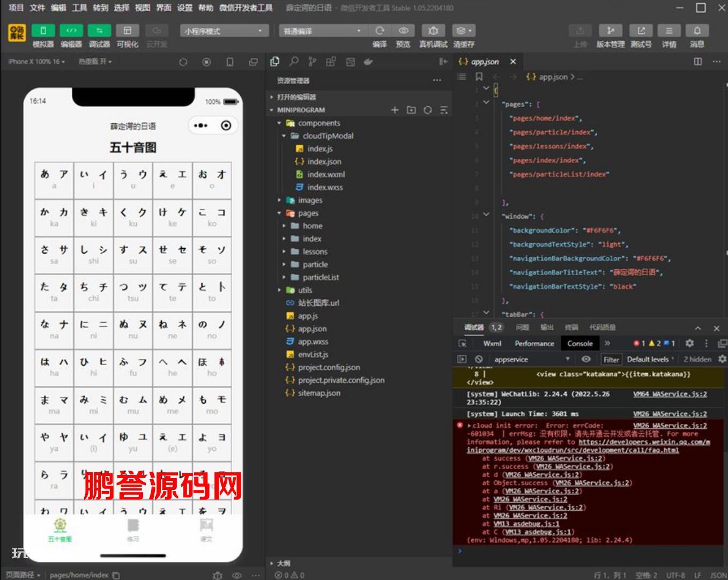
Task: Open sitemap.json file
Action: pyautogui.click(x=319, y=393)
